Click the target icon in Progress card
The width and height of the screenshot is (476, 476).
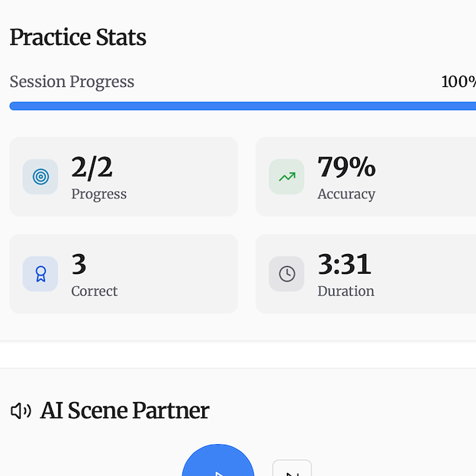point(40,177)
